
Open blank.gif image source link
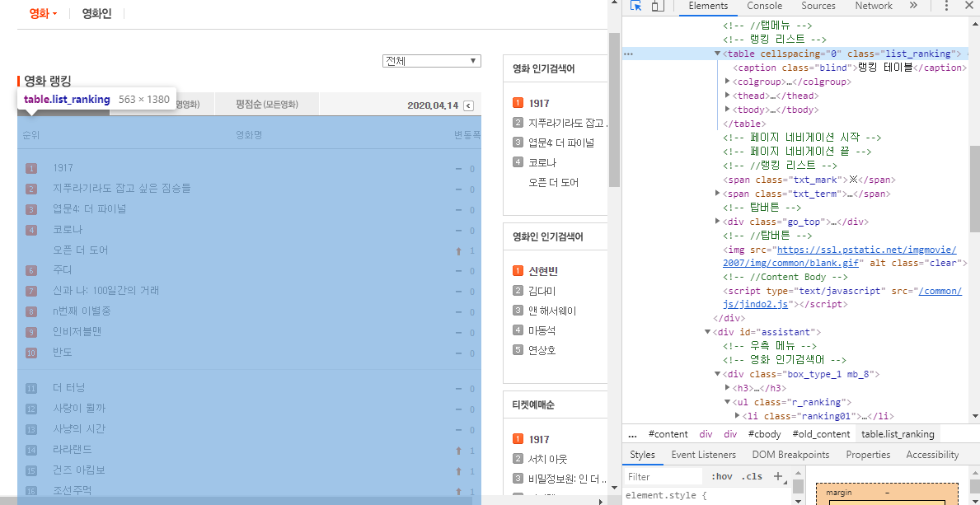[839, 256]
